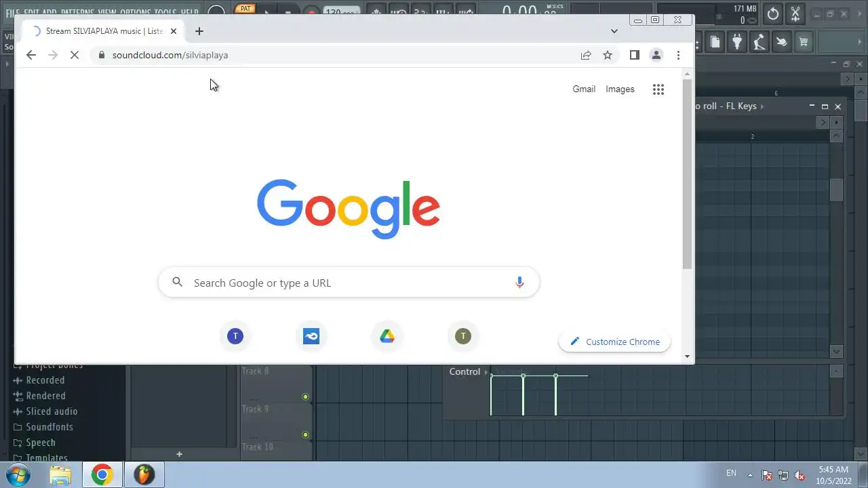Stop loading the SoundCloud page

point(75,55)
